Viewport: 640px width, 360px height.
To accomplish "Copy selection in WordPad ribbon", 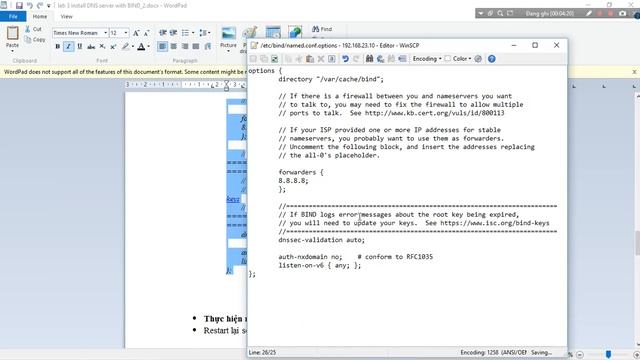I will (x=35, y=40).
